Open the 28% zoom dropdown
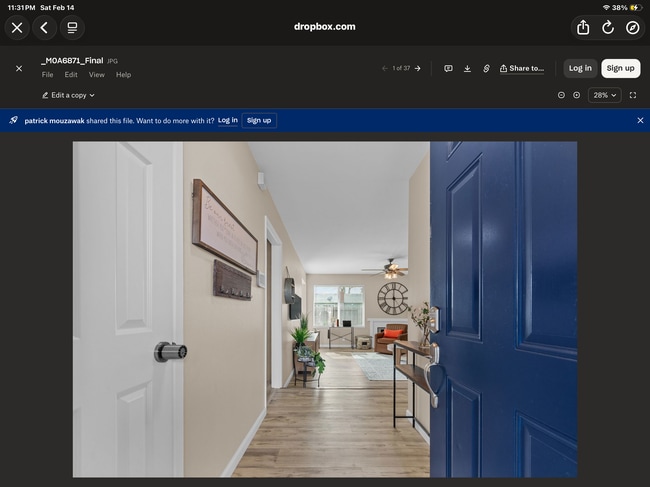This screenshot has width=650, height=487. (604, 95)
